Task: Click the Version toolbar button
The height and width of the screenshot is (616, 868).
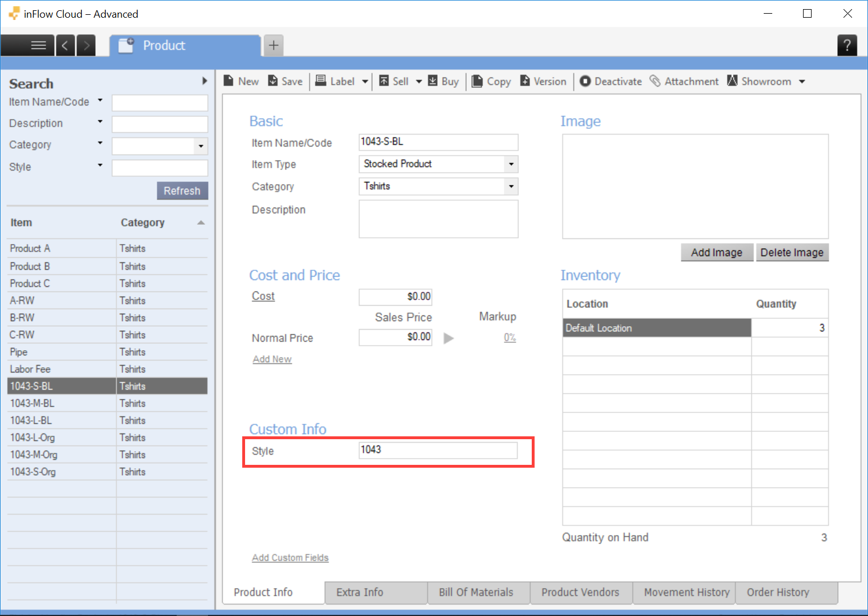Action: [x=543, y=81]
